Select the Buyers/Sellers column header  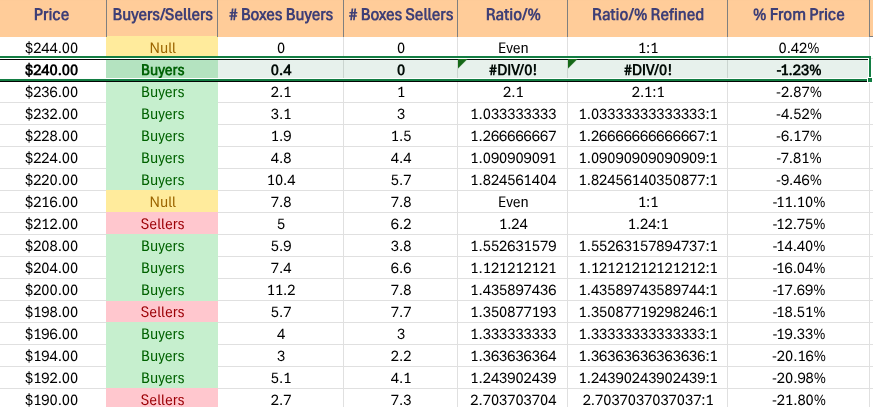[161, 15]
